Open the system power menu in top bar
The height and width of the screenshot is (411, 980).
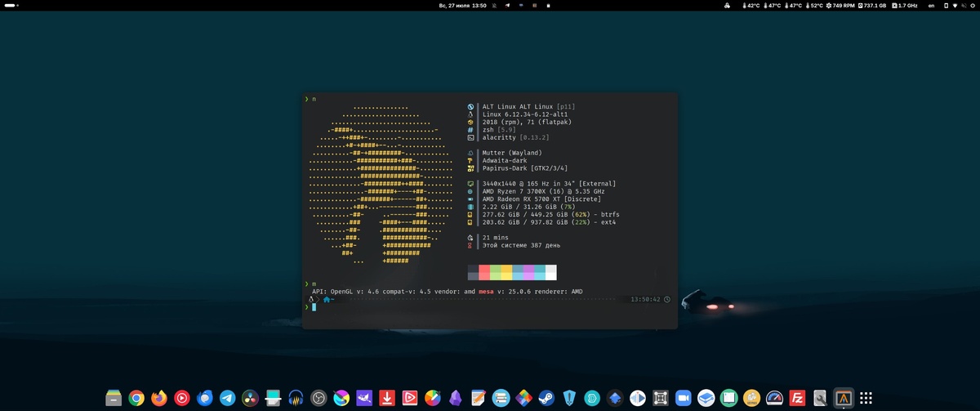point(973,6)
